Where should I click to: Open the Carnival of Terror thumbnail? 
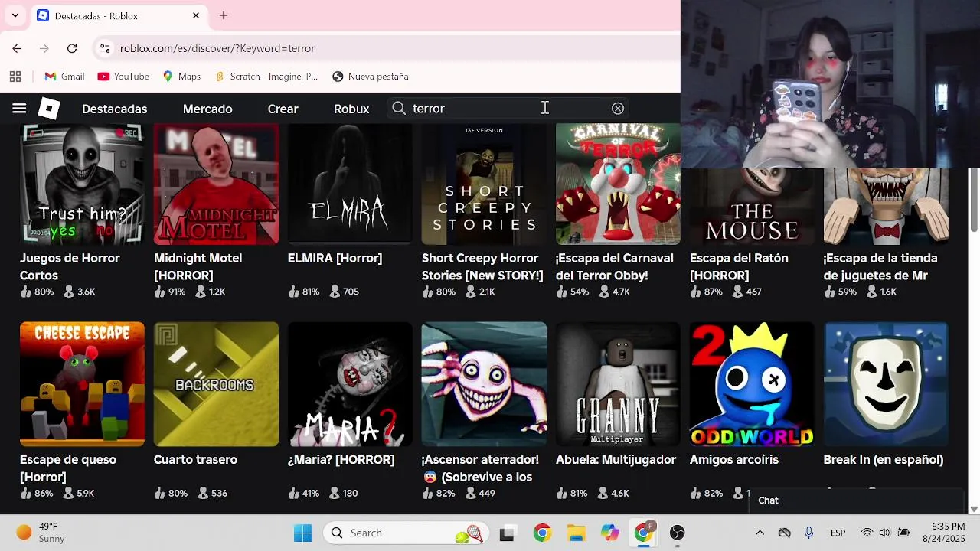tap(618, 184)
